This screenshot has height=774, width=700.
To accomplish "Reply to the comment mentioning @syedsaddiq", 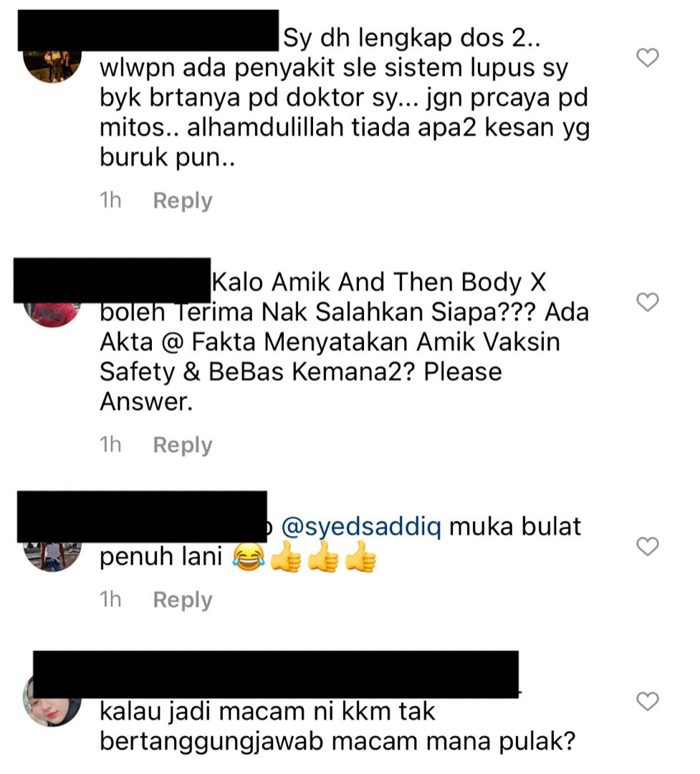I will coord(182,600).
